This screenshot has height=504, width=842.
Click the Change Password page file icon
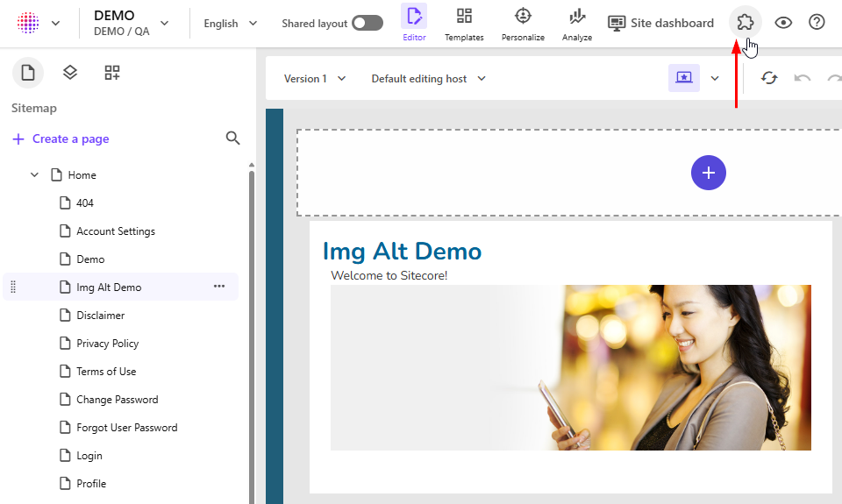pyautogui.click(x=65, y=400)
